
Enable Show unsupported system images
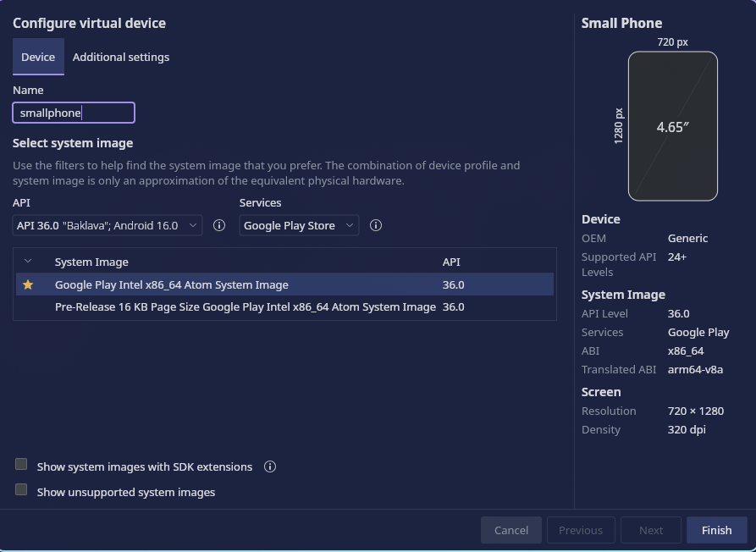20,489
